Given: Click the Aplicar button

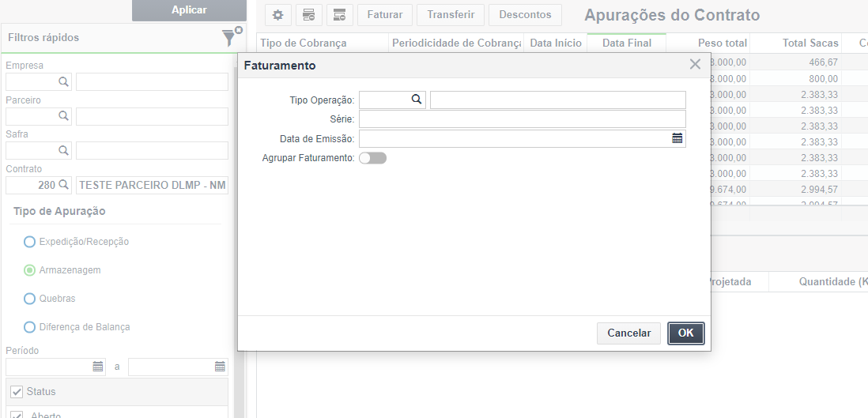Looking at the screenshot, I should tap(189, 10).
